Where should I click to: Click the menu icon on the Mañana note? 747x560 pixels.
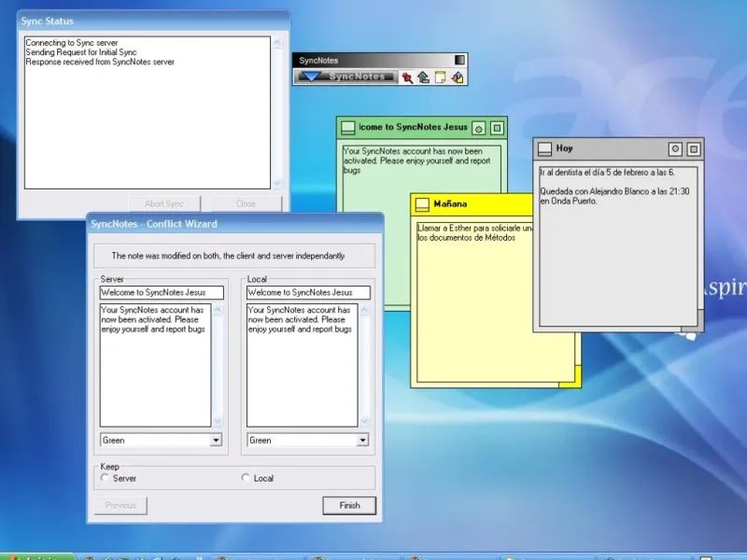click(422, 204)
